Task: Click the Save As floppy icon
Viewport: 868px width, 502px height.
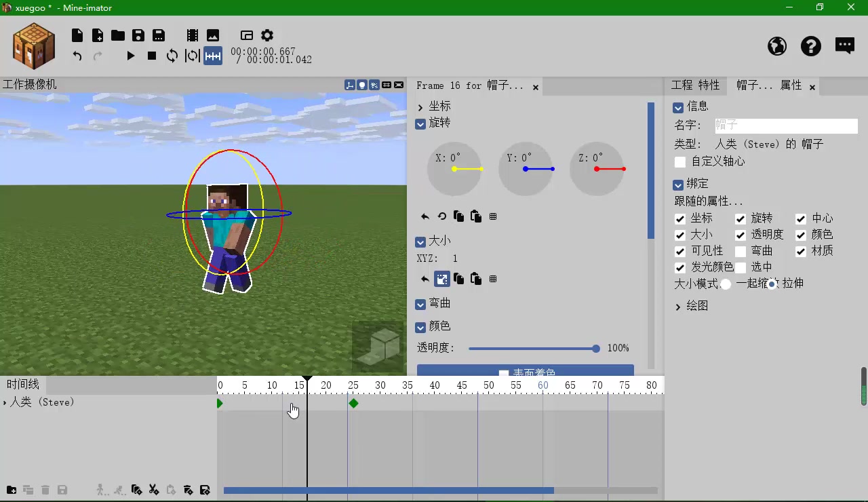Action: pos(159,35)
